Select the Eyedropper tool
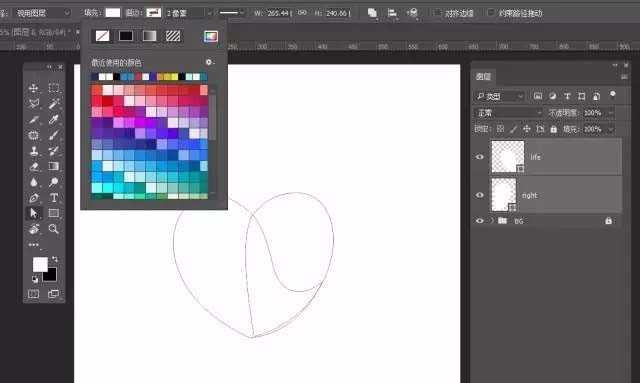This screenshot has width=640, height=383. tap(53, 120)
